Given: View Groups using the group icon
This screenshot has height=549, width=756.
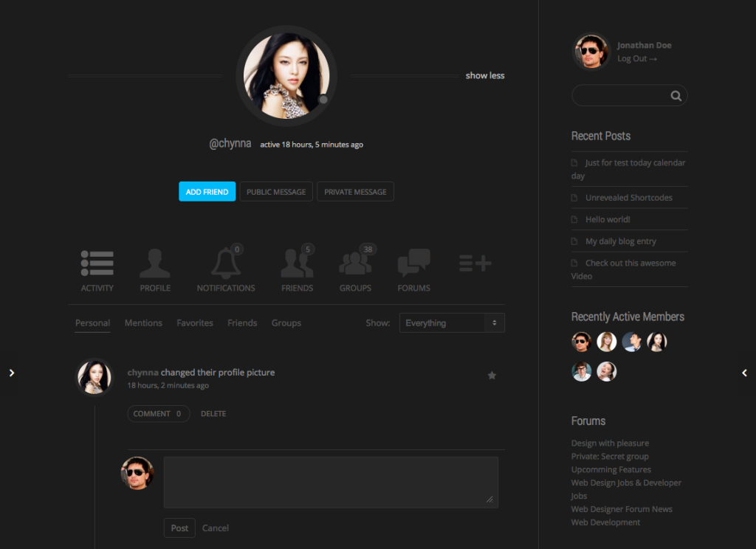Looking at the screenshot, I should [354, 262].
